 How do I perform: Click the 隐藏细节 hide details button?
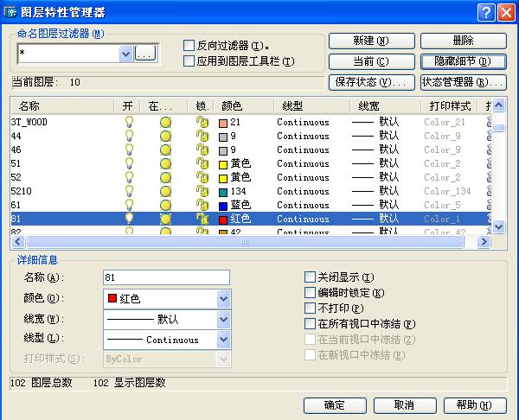click(464, 61)
